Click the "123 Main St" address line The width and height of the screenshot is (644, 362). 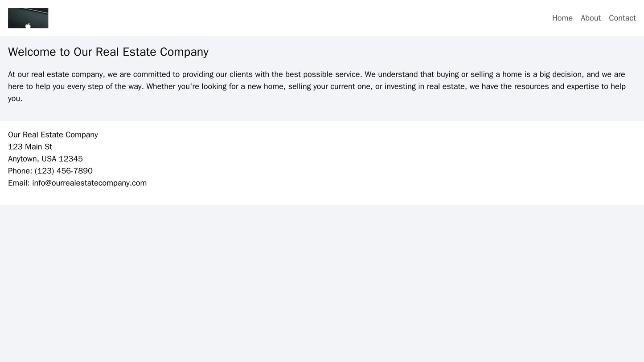[30, 146]
